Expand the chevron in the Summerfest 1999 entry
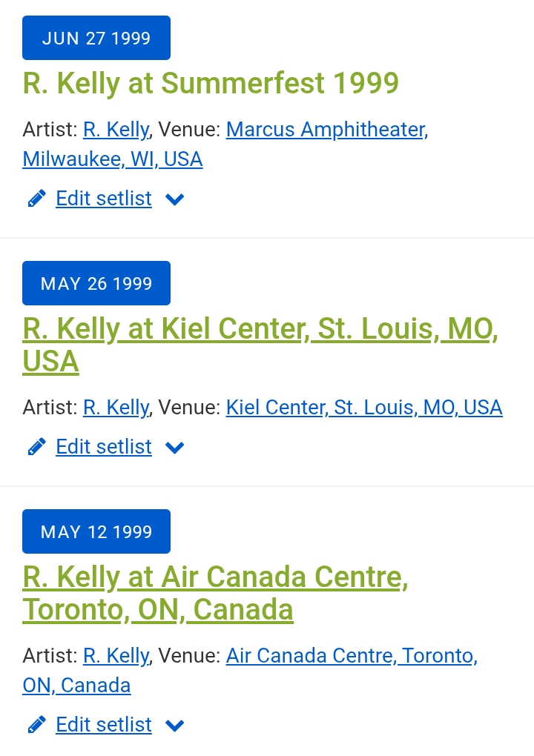534x756 pixels. coord(175,199)
